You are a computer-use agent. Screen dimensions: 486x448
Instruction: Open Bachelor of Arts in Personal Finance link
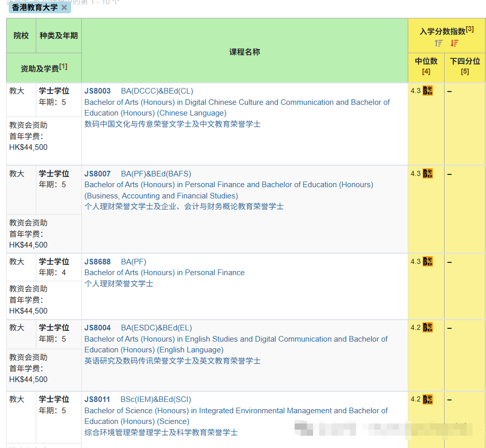[x=164, y=273]
